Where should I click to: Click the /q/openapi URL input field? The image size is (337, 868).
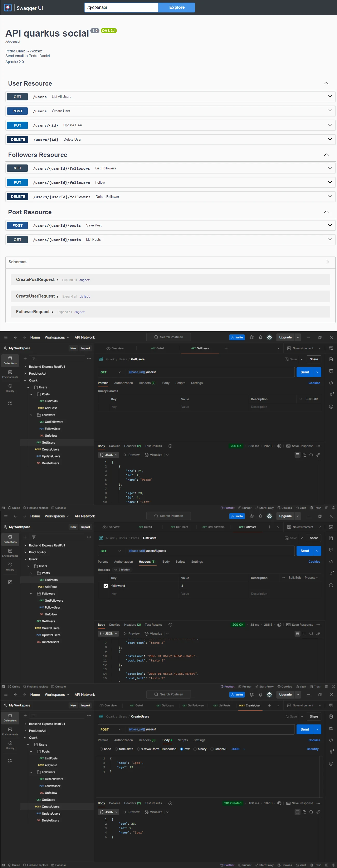click(x=122, y=8)
